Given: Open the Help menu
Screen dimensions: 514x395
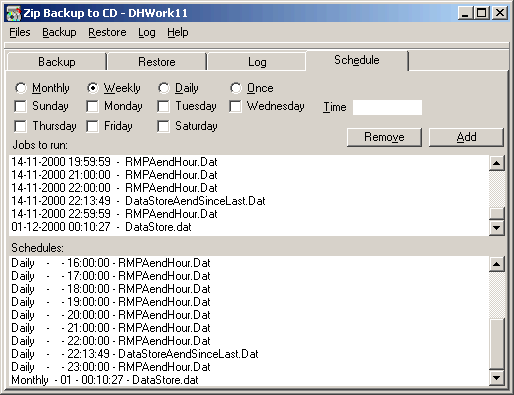Looking at the screenshot, I should point(178,32).
